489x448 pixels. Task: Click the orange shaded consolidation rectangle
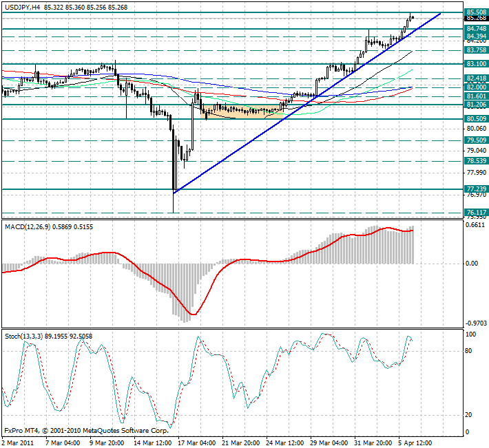point(243,112)
